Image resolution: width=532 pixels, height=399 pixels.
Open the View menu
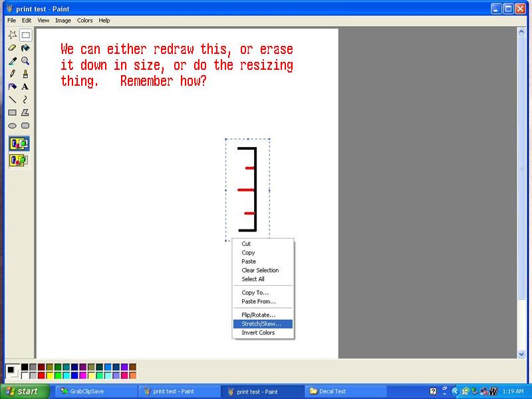click(x=43, y=21)
